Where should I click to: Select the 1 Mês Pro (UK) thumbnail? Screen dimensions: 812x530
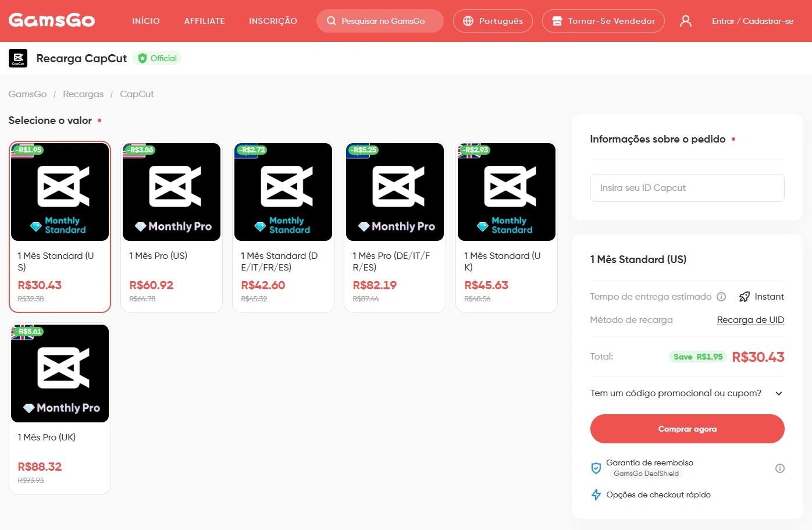[x=60, y=374]
